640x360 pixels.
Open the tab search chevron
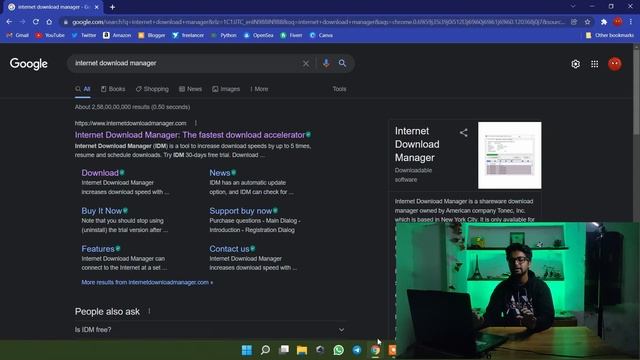click(573, 7)
